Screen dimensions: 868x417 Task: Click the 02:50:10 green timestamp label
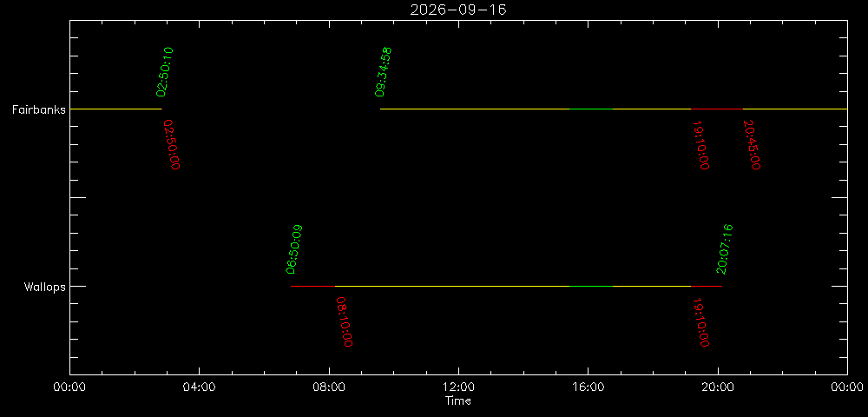coord(165,72)
